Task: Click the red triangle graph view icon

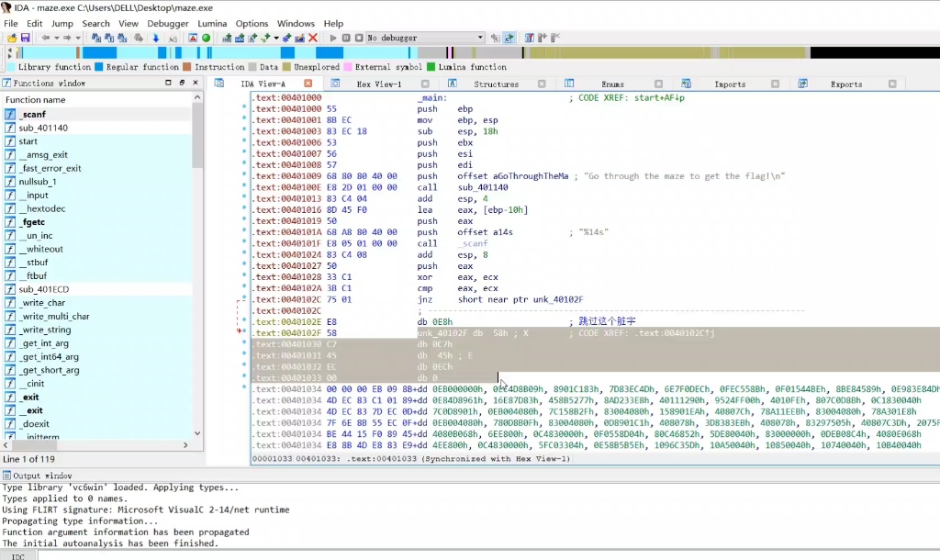Action: 193,38
